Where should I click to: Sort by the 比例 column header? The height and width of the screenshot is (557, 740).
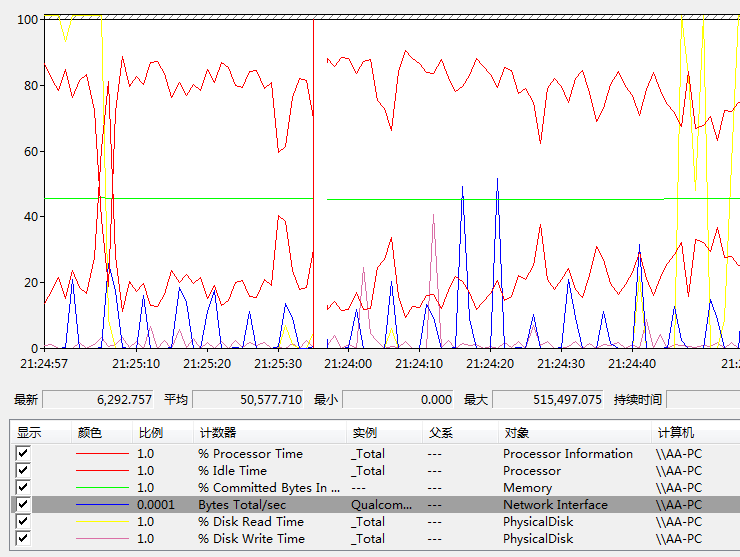[163, 432]
